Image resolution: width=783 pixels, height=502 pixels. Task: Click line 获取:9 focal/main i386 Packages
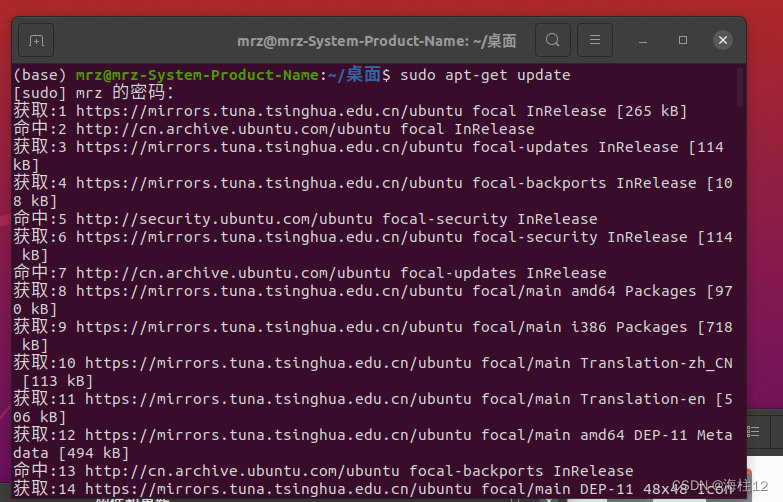tap(373, 336)
